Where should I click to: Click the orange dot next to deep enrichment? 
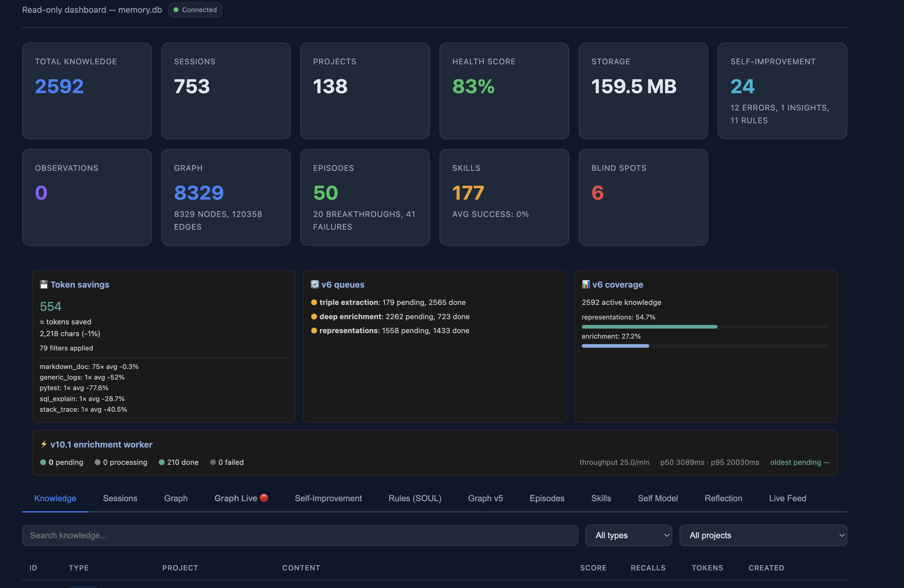[314, 316]
